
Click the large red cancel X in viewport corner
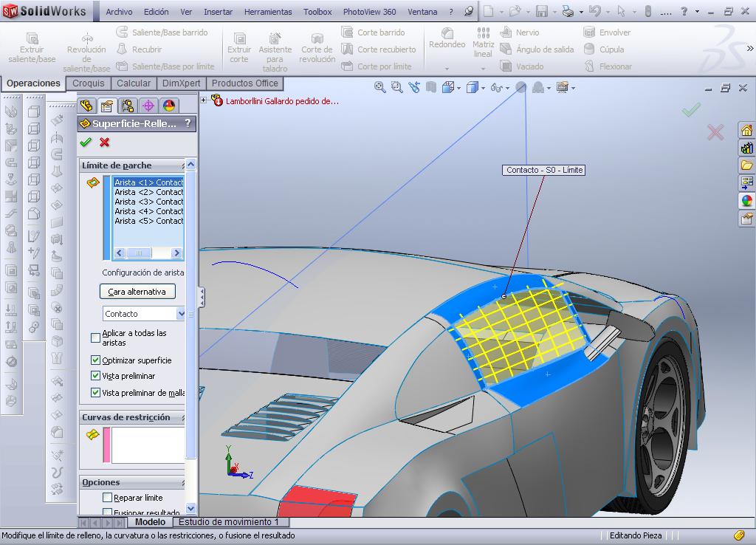[715, 131]
